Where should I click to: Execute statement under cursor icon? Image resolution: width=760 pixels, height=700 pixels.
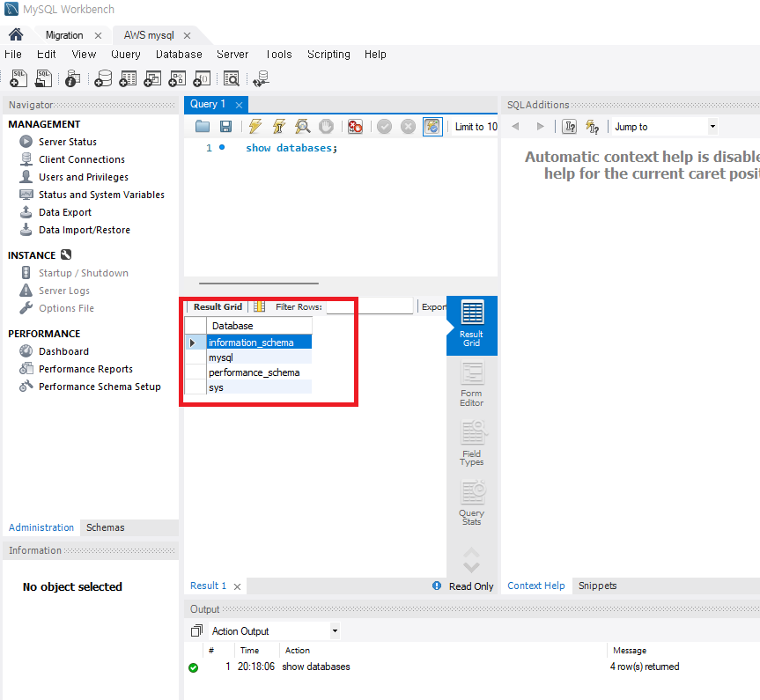278,127
